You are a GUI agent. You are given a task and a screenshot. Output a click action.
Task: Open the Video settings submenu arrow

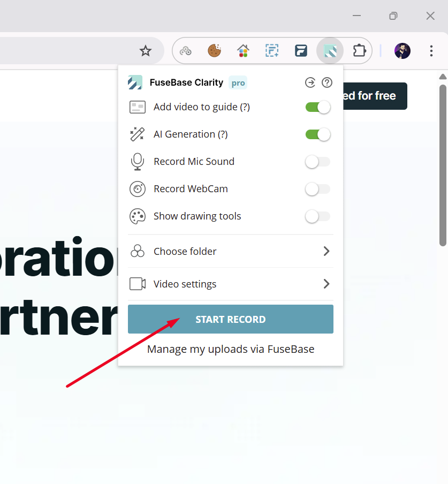pyautogui.click(x=326, y=284)
